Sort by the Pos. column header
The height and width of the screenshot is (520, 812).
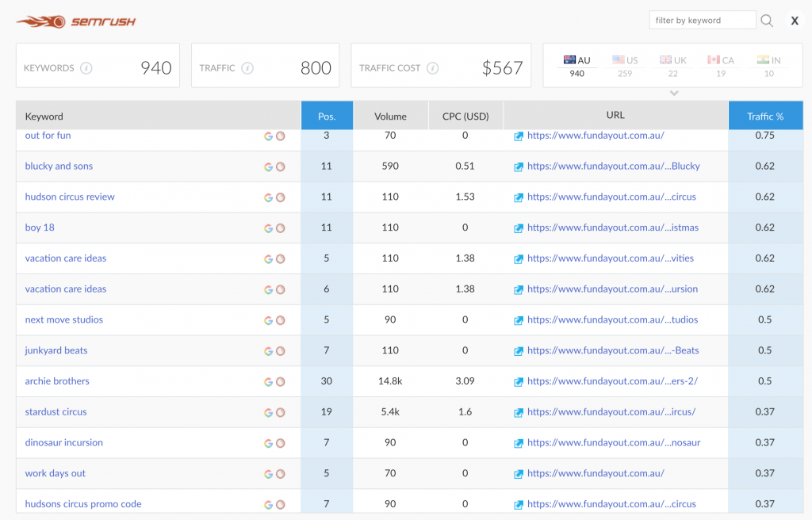[x=327, y=116]
